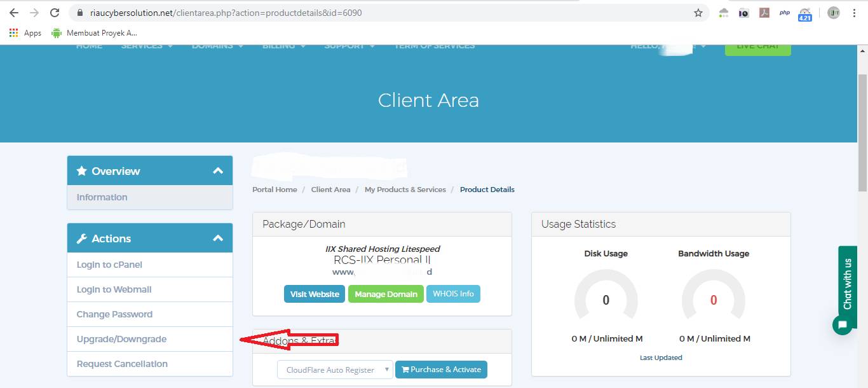Click the browser forward arrow

click(x=34, y=13)
